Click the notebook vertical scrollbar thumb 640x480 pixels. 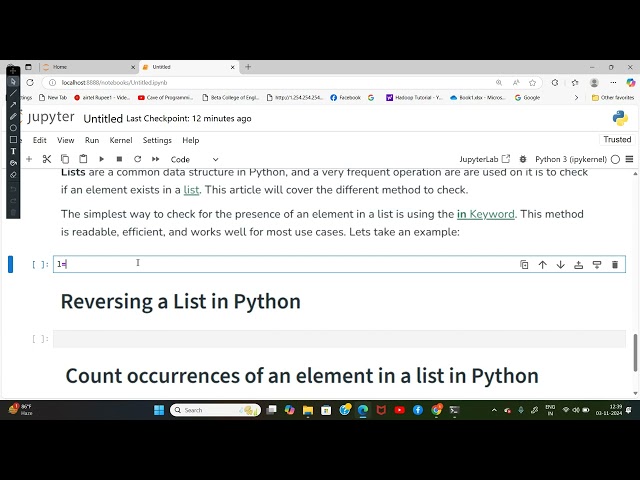[636, 352]
